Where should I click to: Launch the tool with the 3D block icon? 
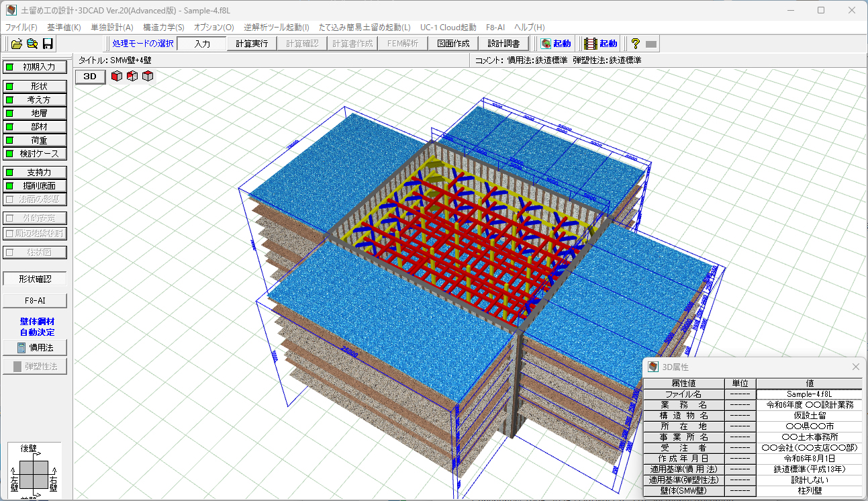(x=556, y=44)
